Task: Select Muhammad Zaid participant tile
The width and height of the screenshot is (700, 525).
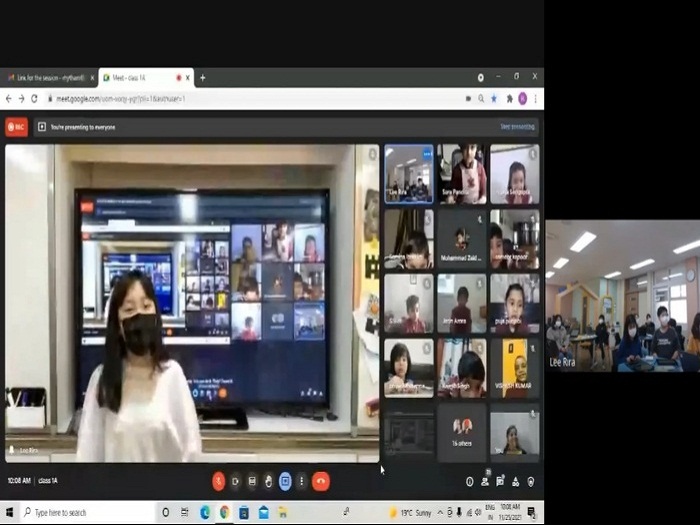Action: (462, 239)
